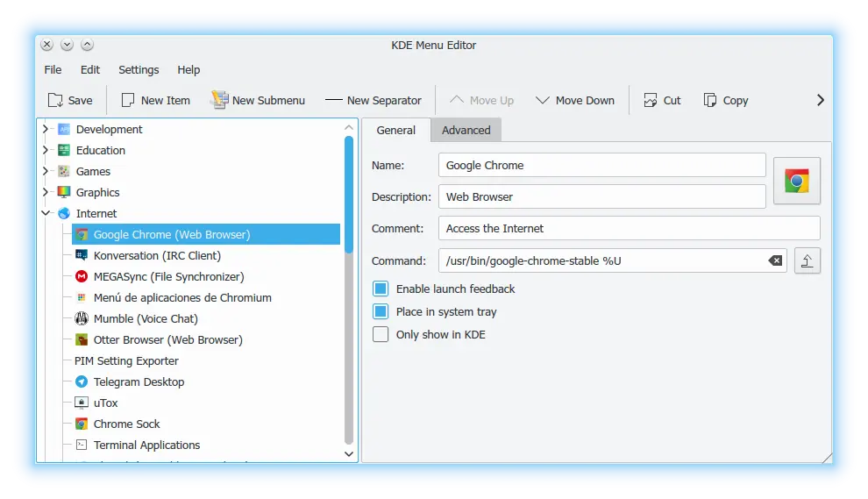Browse for command file button
The image size is (868, 499).
[x=808, y=260]
